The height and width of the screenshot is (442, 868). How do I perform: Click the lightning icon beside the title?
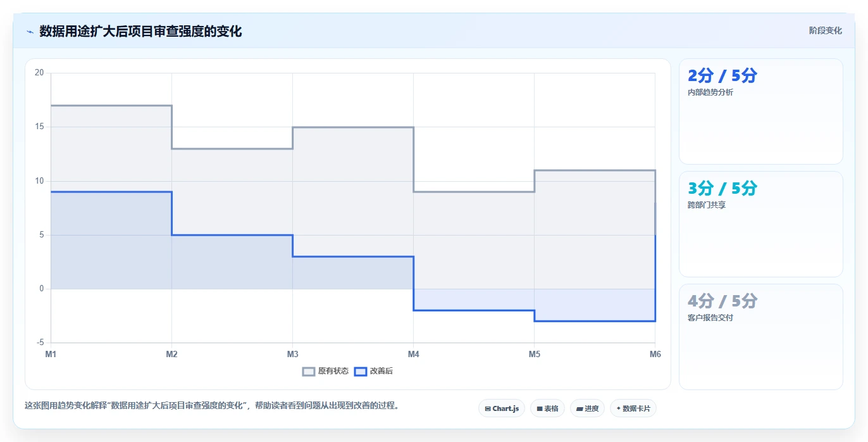30,32
